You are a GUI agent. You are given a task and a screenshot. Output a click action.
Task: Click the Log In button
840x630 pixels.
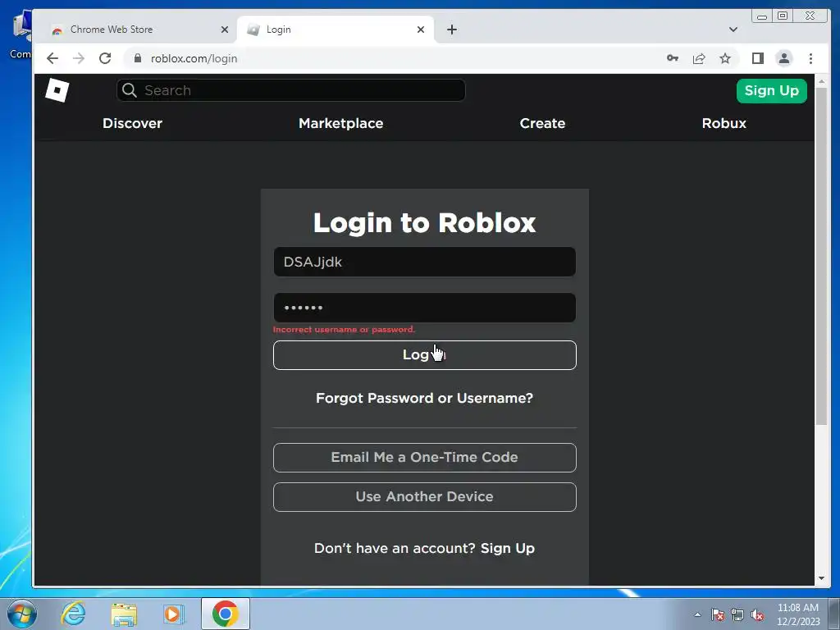[x=424, y=354]
